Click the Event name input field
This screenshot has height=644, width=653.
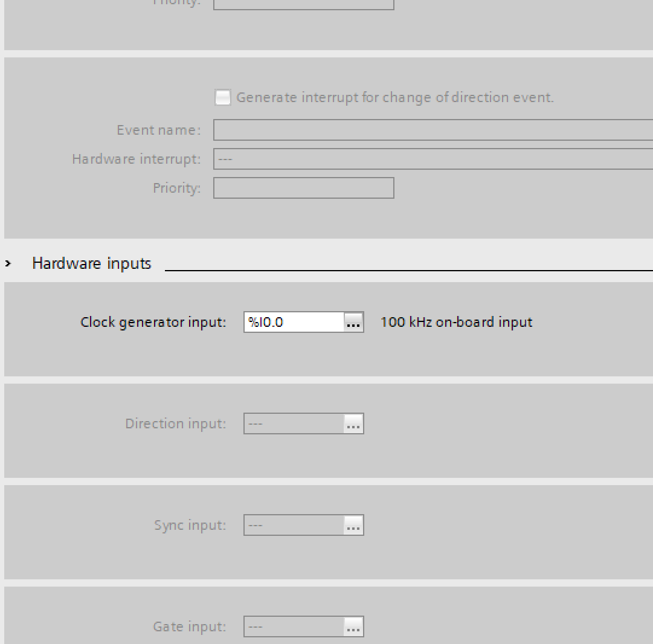click(x=433, y=130)
